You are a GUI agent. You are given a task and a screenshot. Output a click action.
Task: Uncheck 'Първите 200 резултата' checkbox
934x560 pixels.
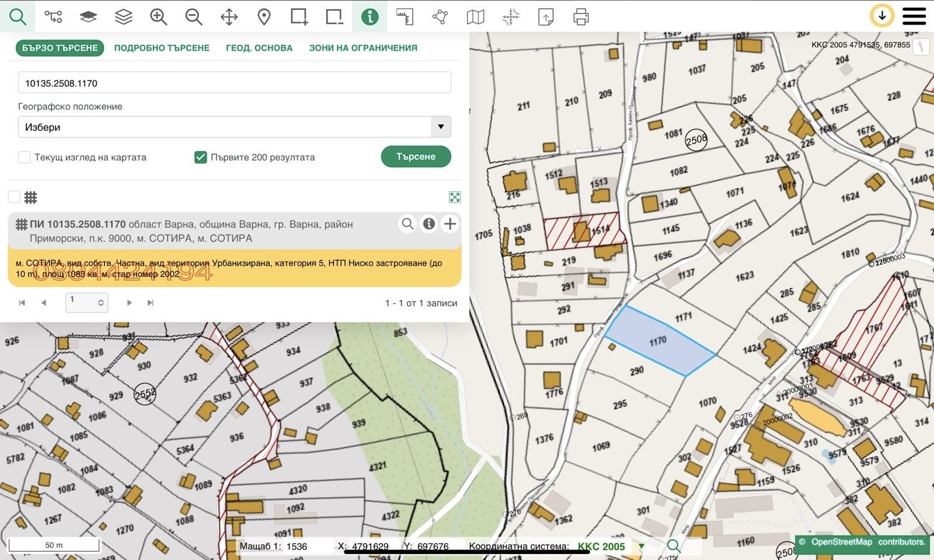(x=201, y=157)
